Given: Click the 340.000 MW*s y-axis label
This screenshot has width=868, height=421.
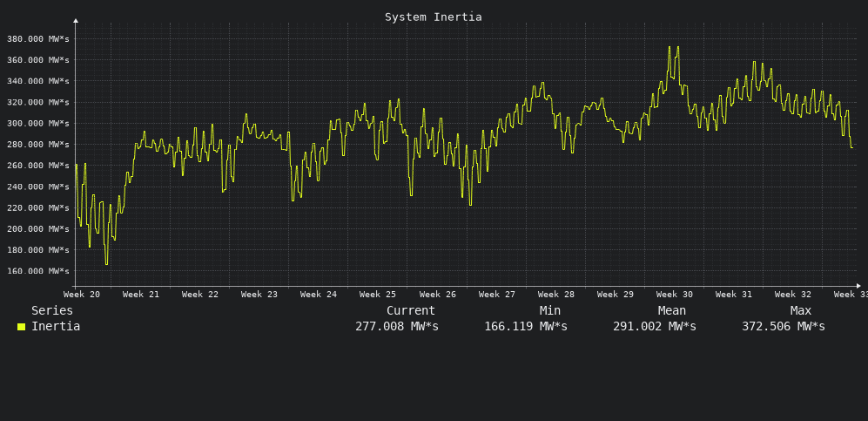Looking at the screenshot, I should coord(38,81).
